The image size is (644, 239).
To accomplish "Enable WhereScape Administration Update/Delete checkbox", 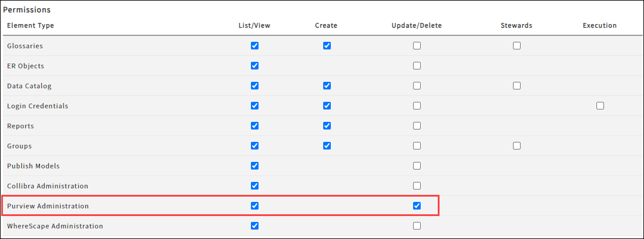I will pos(417,225).
